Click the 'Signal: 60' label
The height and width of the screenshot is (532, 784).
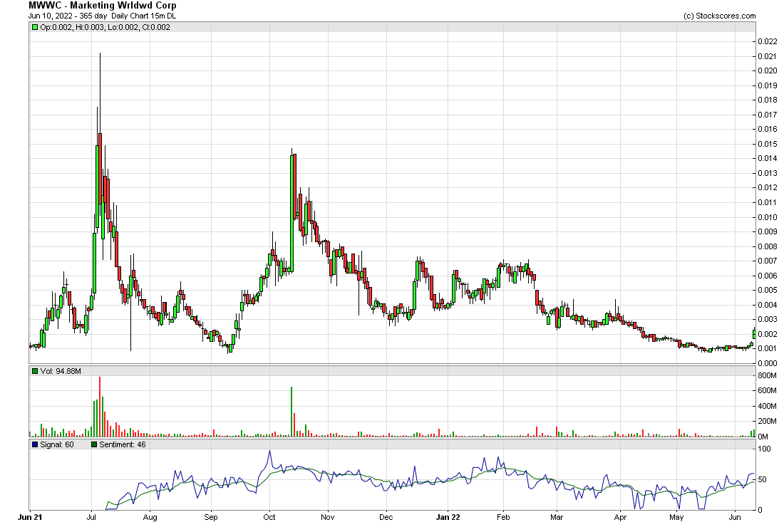click(57, 444)
